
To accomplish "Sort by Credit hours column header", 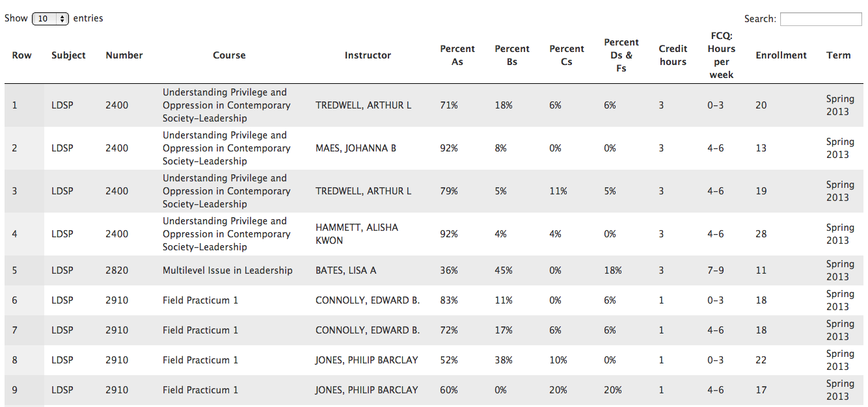I will pyautogui.click(x=673, y=56).
